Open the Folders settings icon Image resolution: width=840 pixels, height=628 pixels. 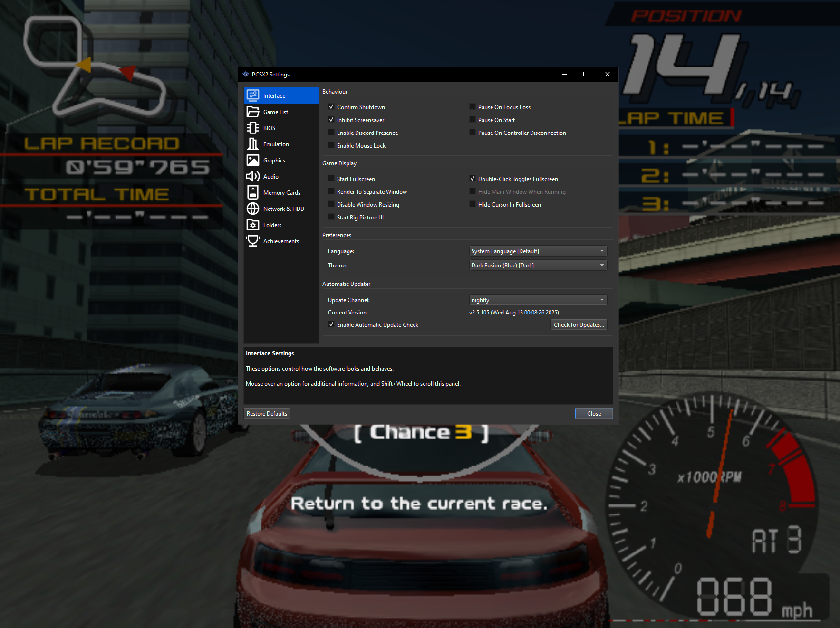[253, 225]
